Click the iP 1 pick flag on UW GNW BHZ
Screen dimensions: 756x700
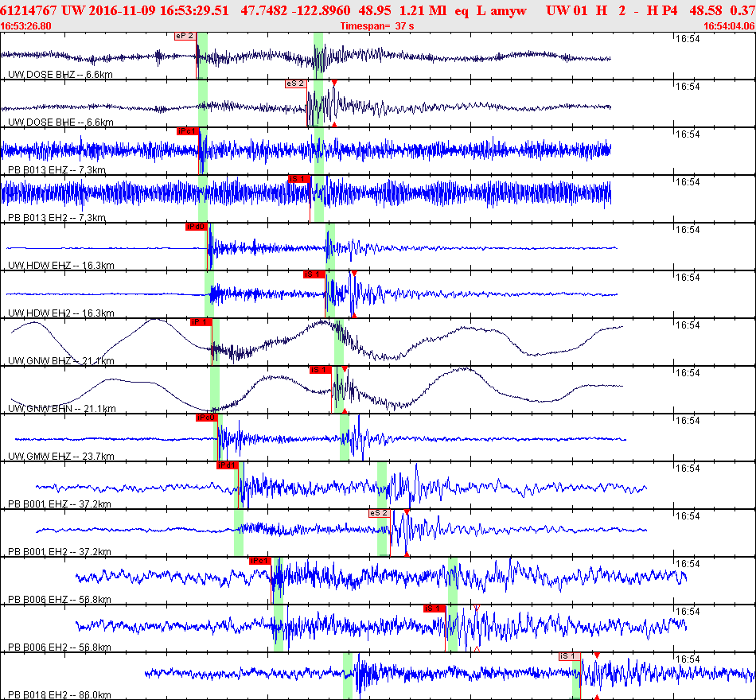pos(201,322)
